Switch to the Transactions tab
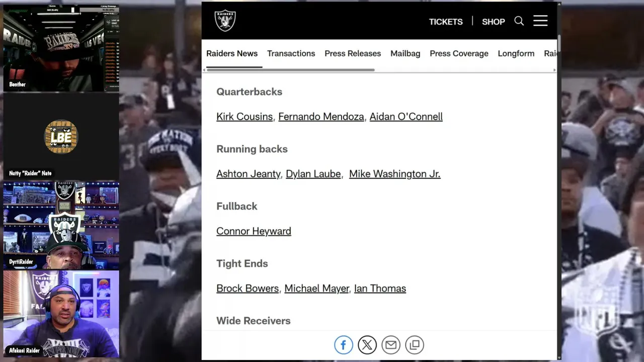Image resolution: width=644 pixels, height=362 pixels. [291, 53]
